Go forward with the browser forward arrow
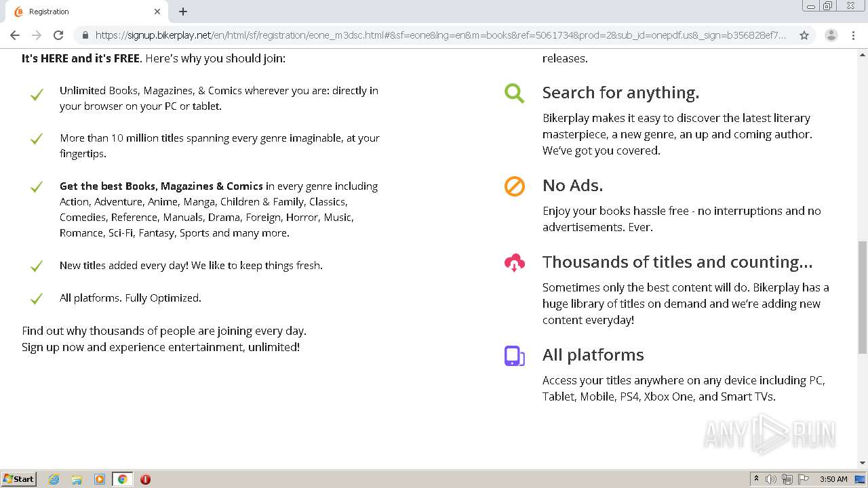This screenshot has width=868, height=488. (37, 35)
